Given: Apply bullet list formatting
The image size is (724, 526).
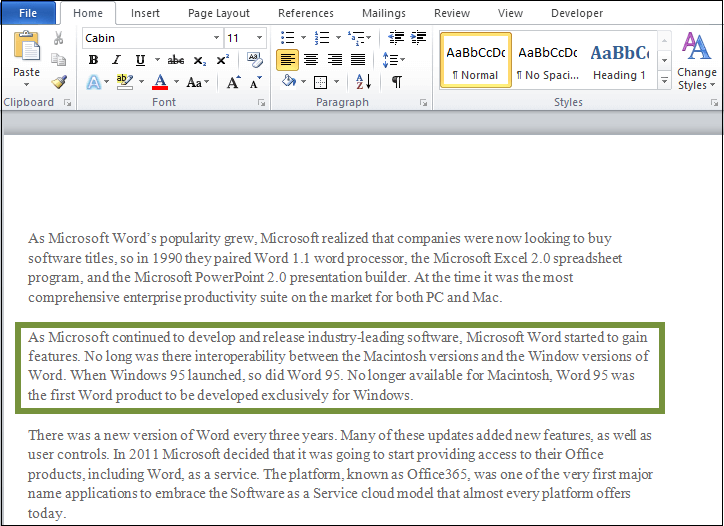Looking at the screenshot, I should 288,37.
